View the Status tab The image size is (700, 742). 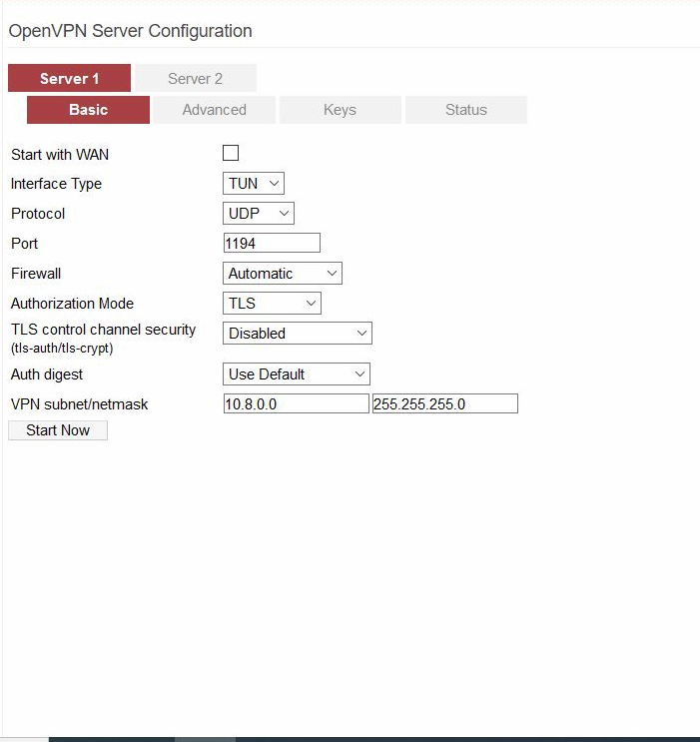[465, 110]
